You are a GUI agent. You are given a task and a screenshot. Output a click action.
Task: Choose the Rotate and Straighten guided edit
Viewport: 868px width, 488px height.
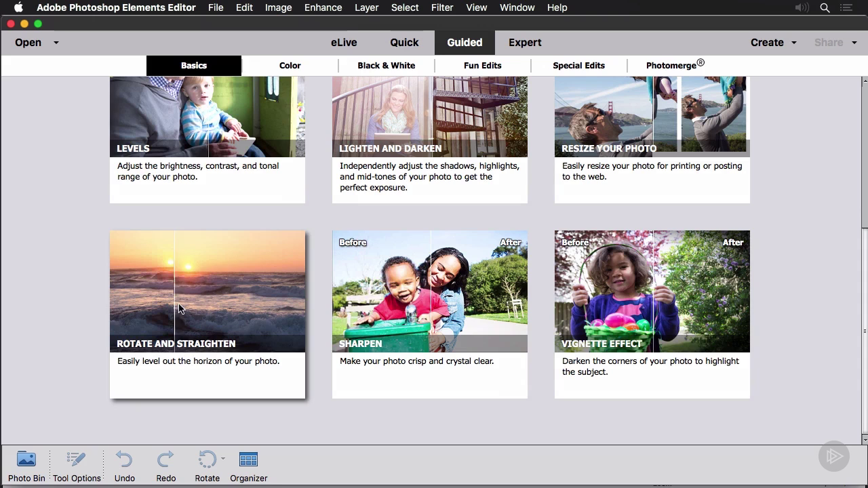click(208, 291)
